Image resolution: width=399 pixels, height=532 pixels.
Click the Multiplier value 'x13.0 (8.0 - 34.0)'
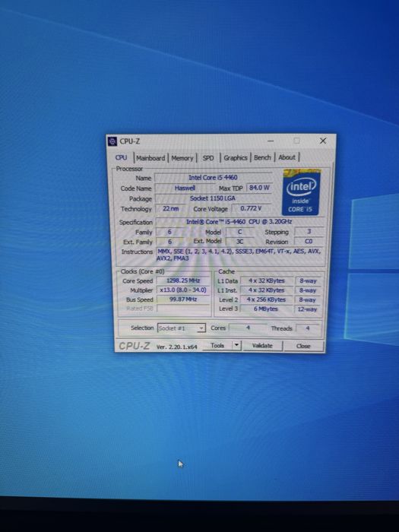coord(183,290)
